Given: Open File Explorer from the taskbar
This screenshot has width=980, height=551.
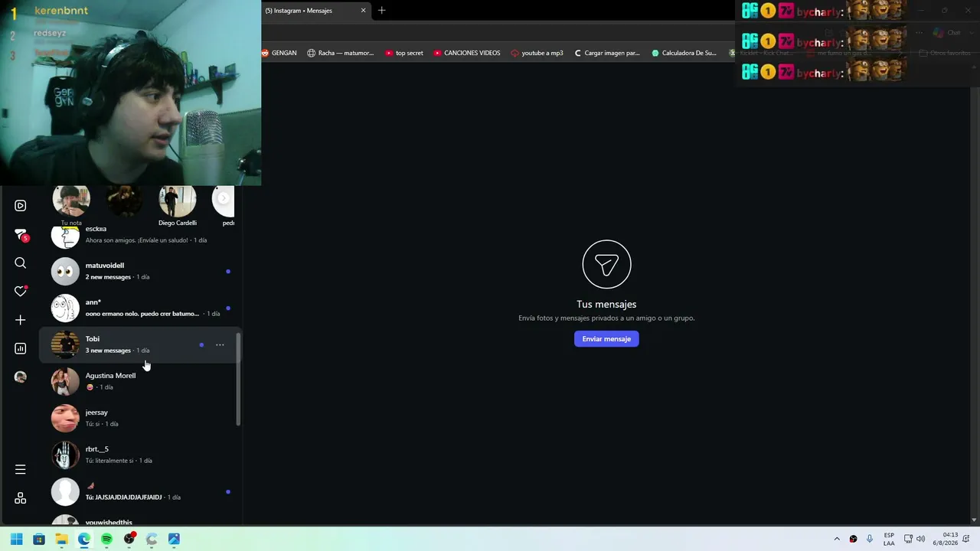Looking at the screenshot, I should pos(61,539).
